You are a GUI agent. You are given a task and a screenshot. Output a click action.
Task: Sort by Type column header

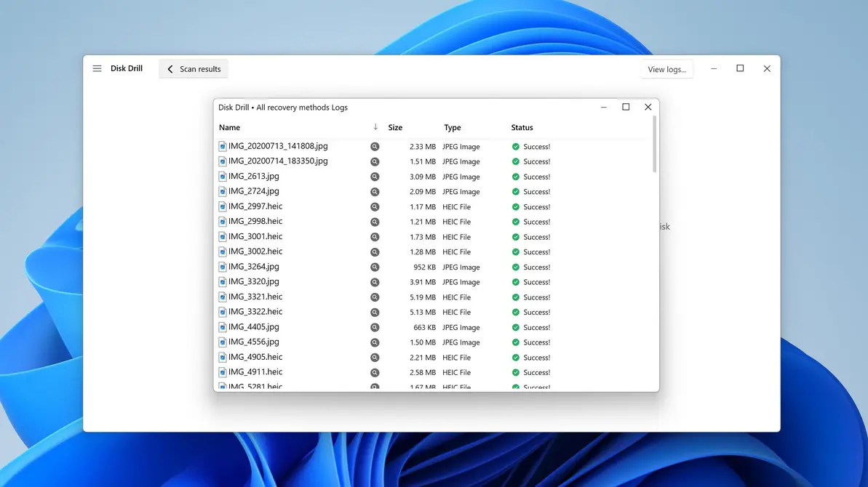coord(452,128)
